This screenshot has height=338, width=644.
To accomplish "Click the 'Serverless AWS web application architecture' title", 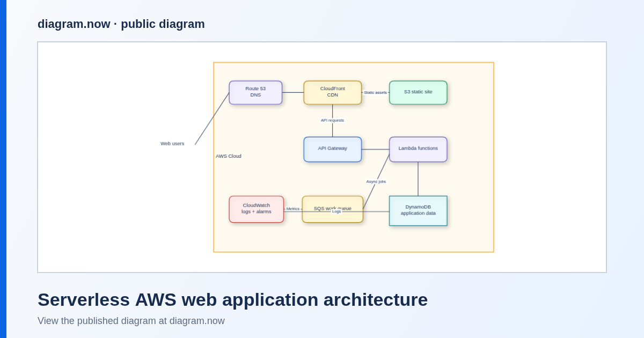I will (232, 299).
